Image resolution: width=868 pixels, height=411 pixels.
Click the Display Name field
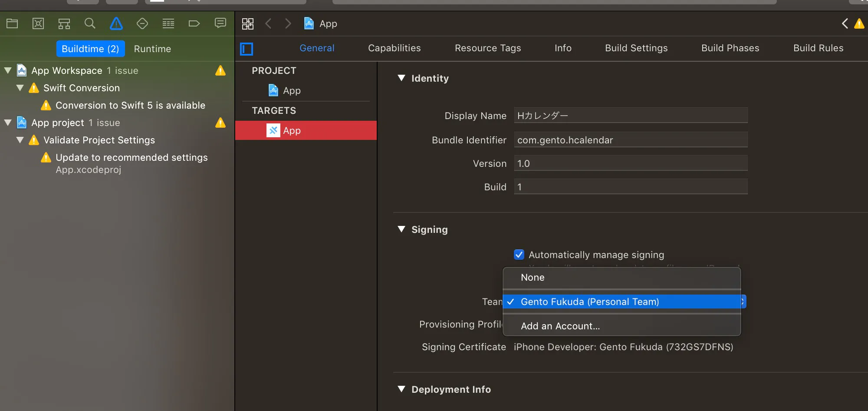[631, 116]
